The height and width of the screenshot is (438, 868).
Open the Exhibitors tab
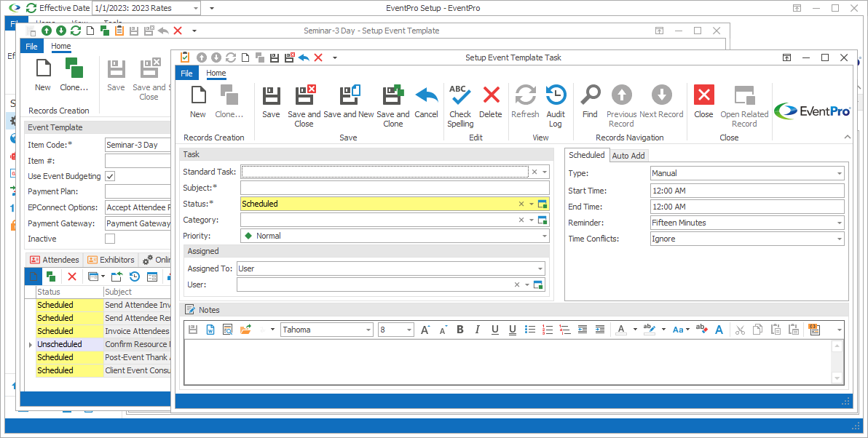(111, 260)
